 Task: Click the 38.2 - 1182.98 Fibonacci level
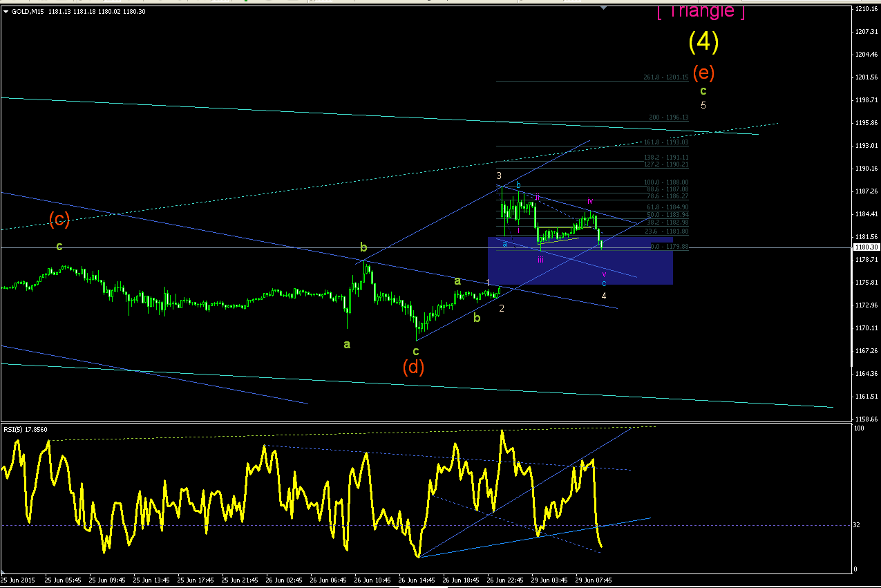[667, 222]
